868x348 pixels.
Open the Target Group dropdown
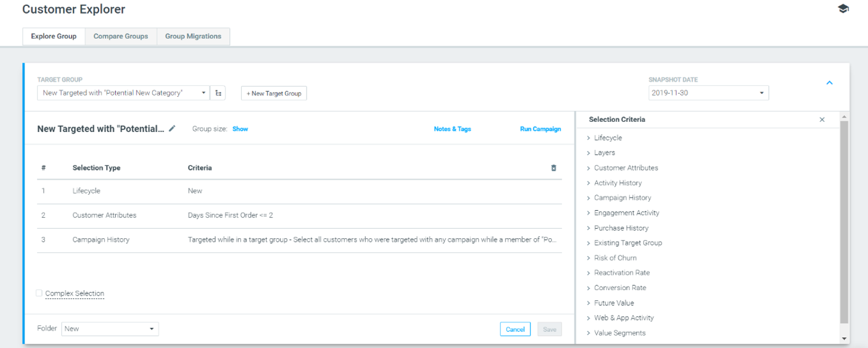(123, 93)
